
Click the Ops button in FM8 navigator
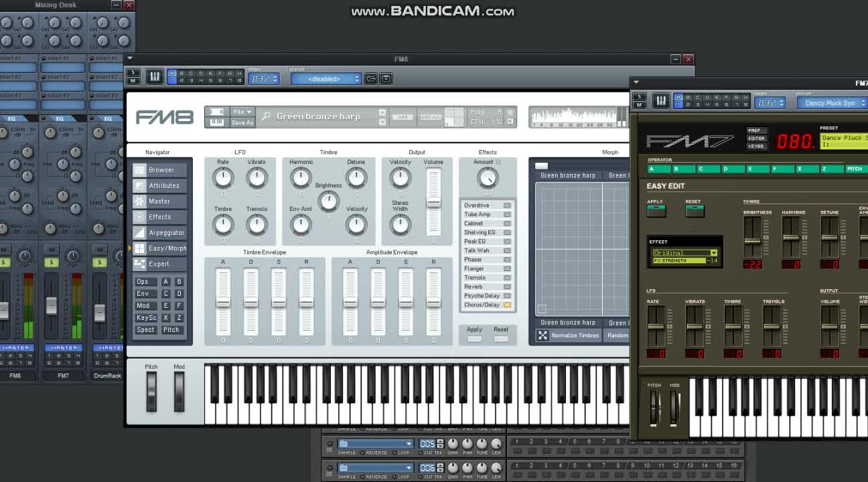(146, 282)
